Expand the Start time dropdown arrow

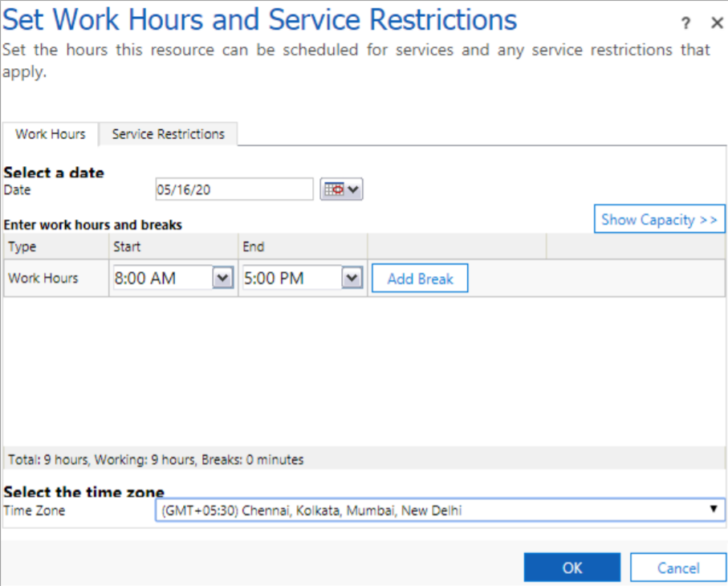(222, 279)
